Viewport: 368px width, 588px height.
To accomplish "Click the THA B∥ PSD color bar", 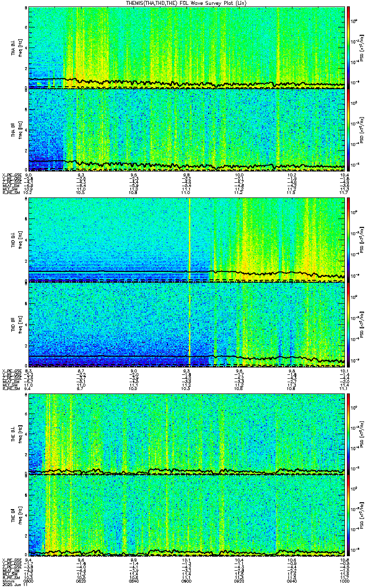I will pyautogui.click(x=348, y=130).
